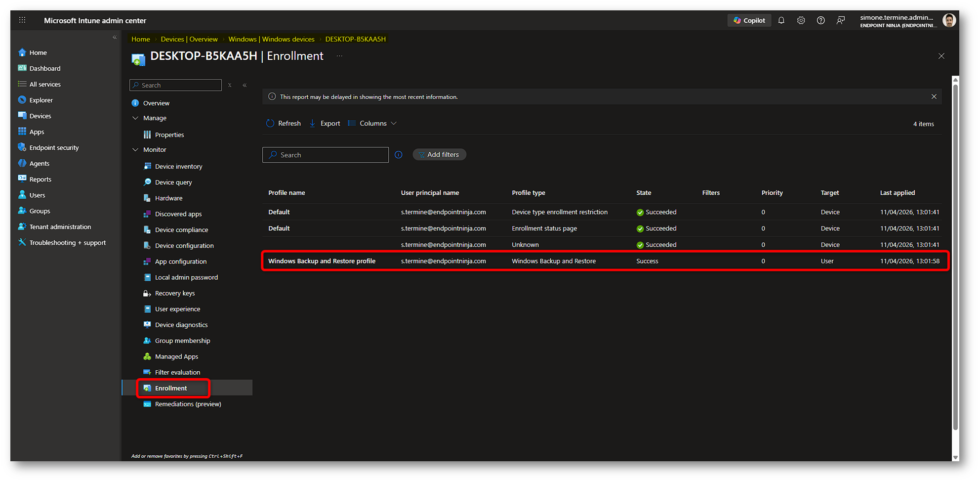Click the Refresh button
The image size is (980, 482).
pyautogui.click(x=284, y=124)
